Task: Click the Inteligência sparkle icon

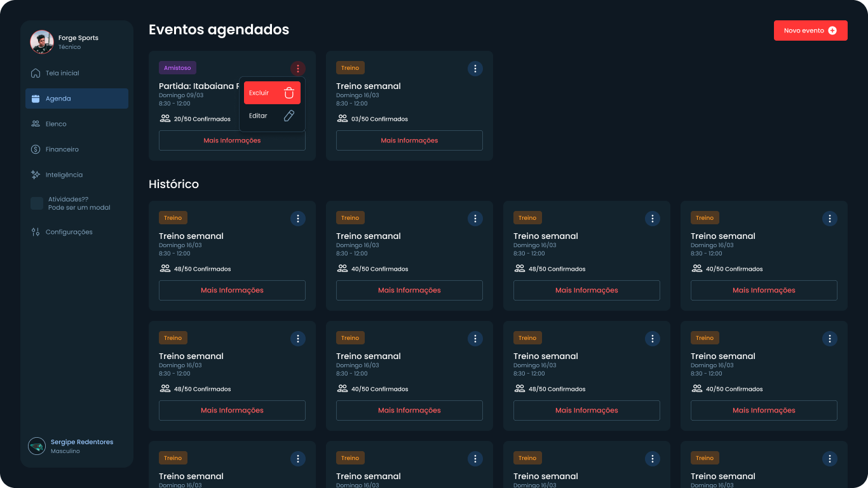Action: click(36, 175)
